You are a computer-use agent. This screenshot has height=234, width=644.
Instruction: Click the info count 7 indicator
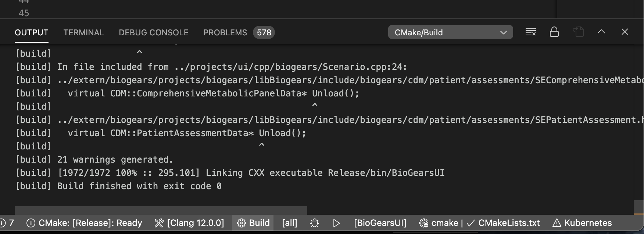coord(7,223)
